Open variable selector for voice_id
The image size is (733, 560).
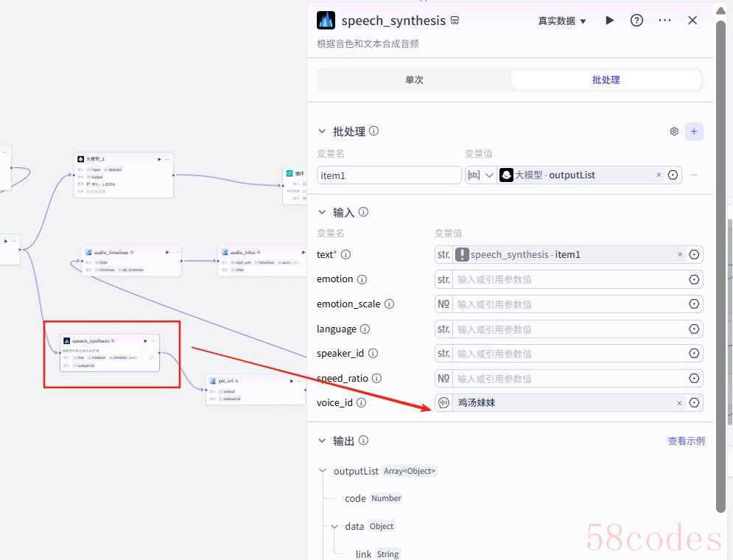(x=694, y=402)
